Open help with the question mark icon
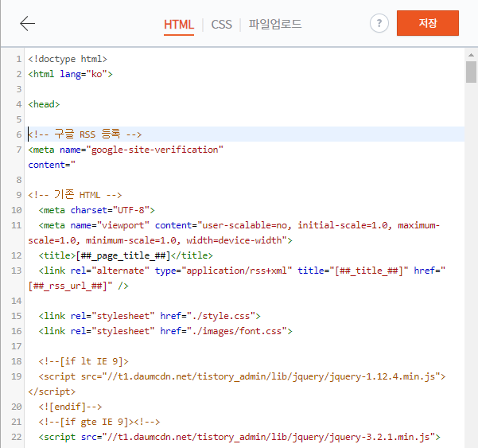478x448 pixels. 379,23
